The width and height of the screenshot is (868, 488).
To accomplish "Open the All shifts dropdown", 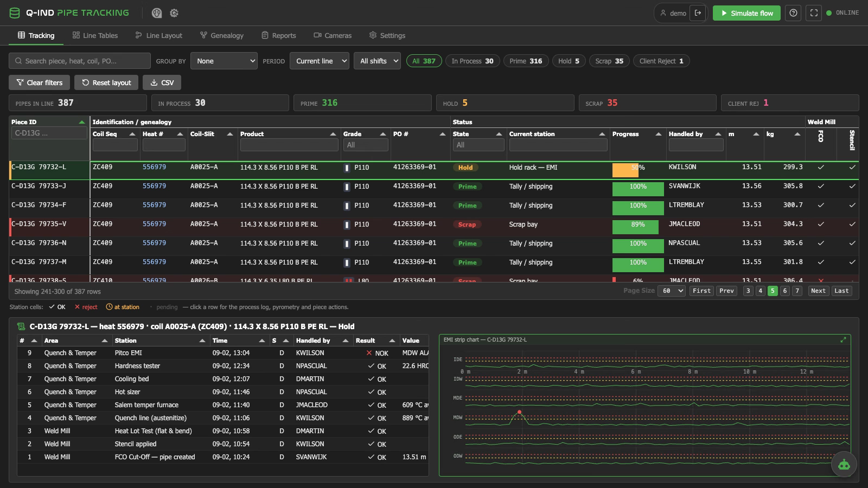I will click(x=377, y=61).
